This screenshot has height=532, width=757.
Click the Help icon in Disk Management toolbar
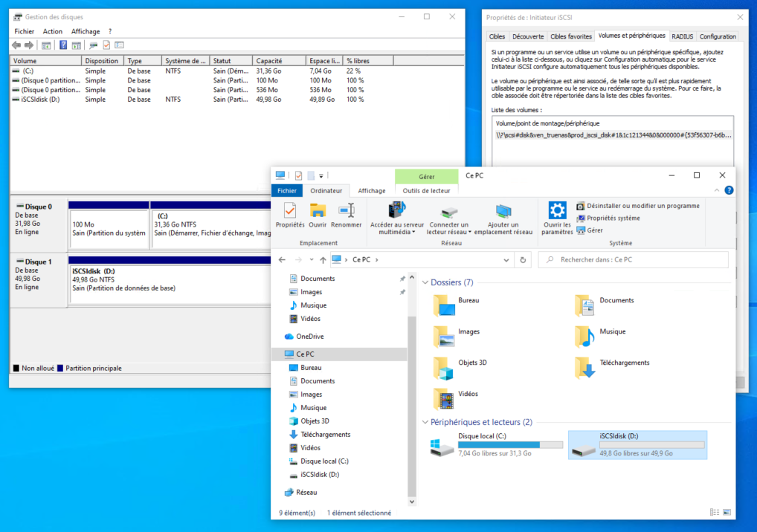click(63, 45)
